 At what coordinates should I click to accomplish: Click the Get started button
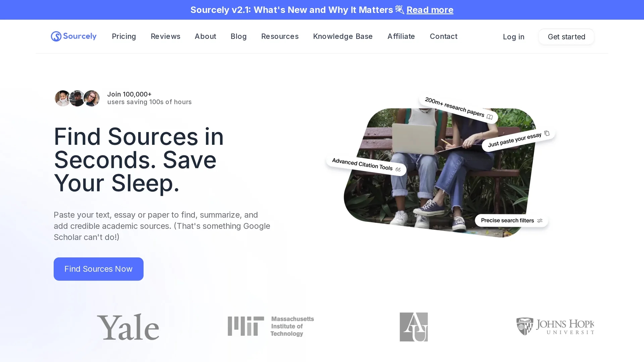click(567, 37)
